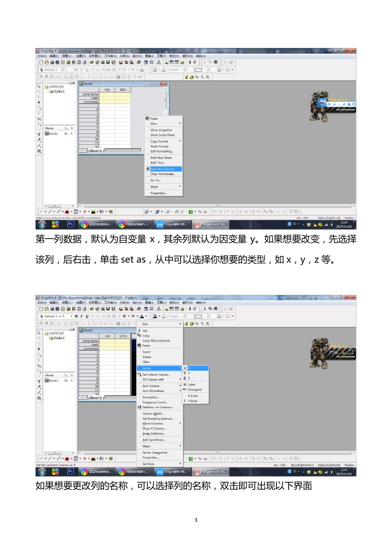Expand the Move Columns submenu

(x=159, y=423)
